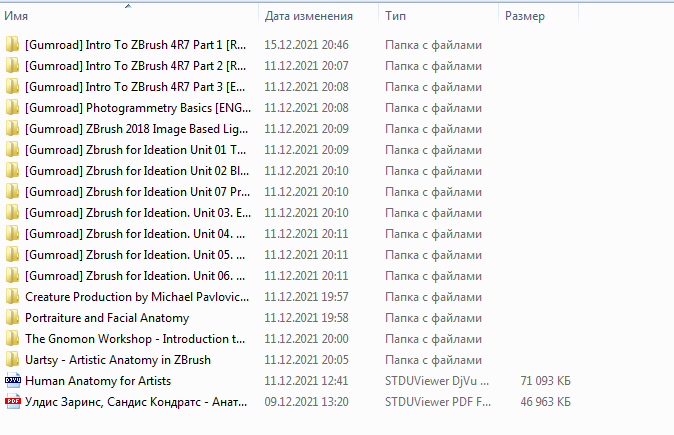
Task: Click the DjVu icon of Human Anatomy for Artists
Action: (x=12, y=380)
